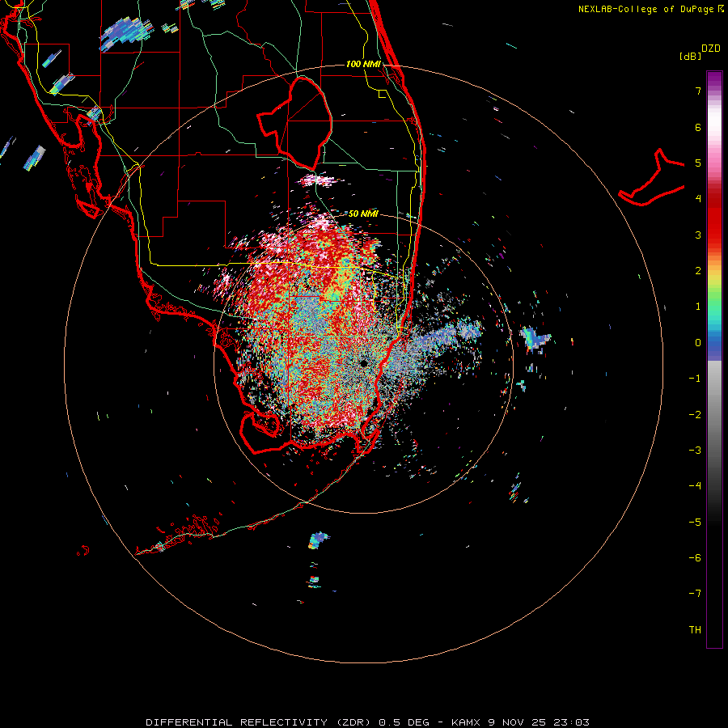Click the KAMX station identifier in caption

coord(466,722)
